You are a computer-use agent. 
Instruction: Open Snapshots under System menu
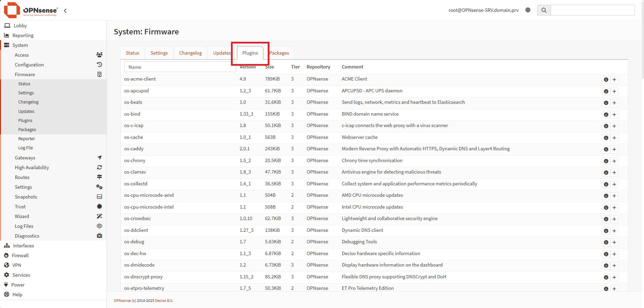(54, 197)
